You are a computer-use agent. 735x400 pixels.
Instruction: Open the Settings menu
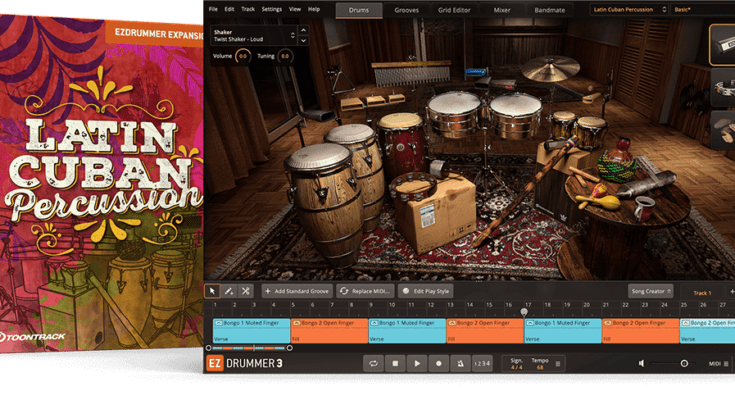(x=271, y=9)
